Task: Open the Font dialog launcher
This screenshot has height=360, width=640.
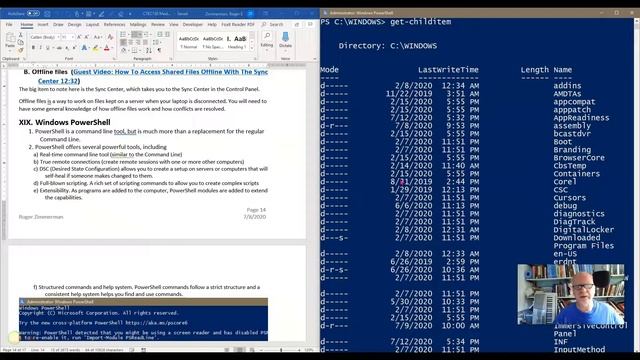Action: (x=114, y=59)
